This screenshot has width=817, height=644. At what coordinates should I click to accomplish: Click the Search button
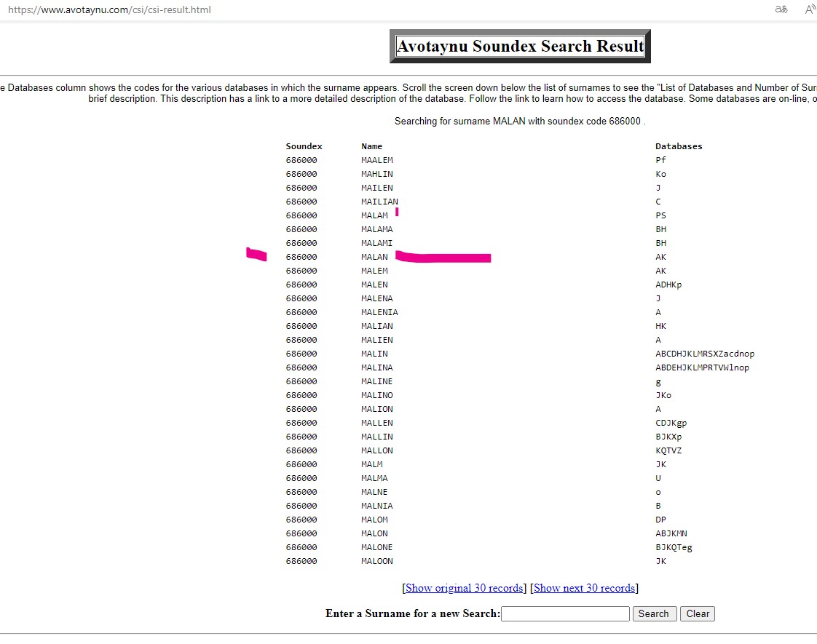pos(653,614)
